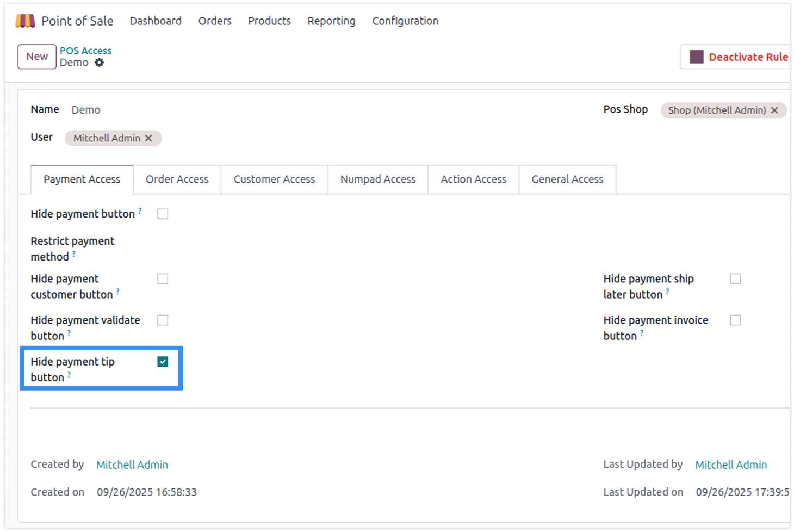
Task: Open the Configuration menu
Action: pyautogui.click(x=405, y=21)
